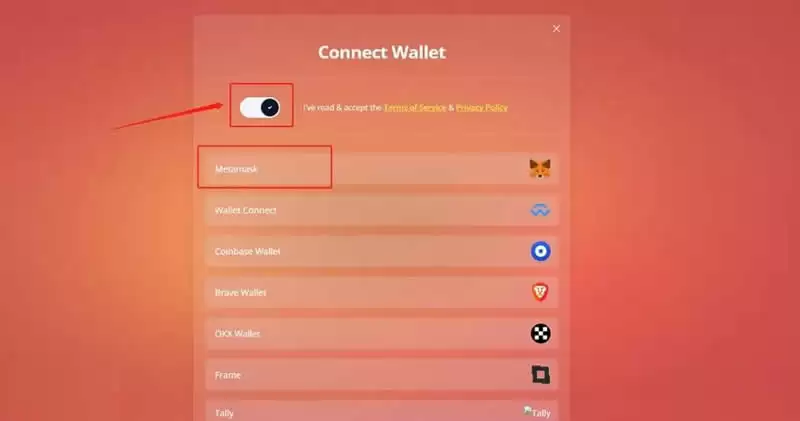
Task: Click the dark knob of the toggle
Action: tap(270, 108)
